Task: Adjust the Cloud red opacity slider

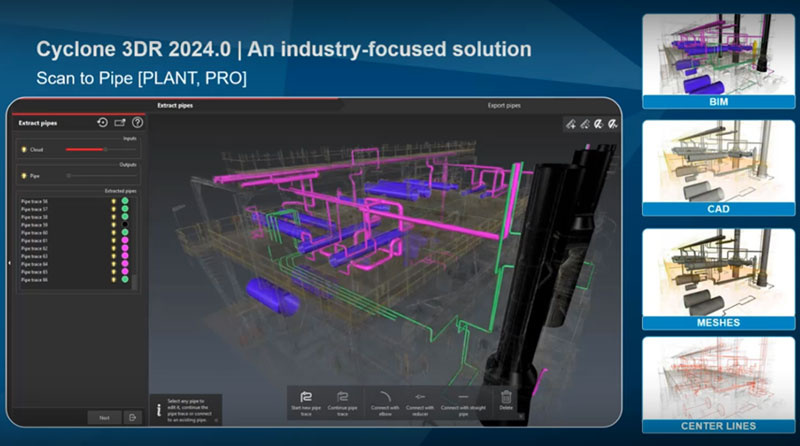Action: tap(101, 150)
